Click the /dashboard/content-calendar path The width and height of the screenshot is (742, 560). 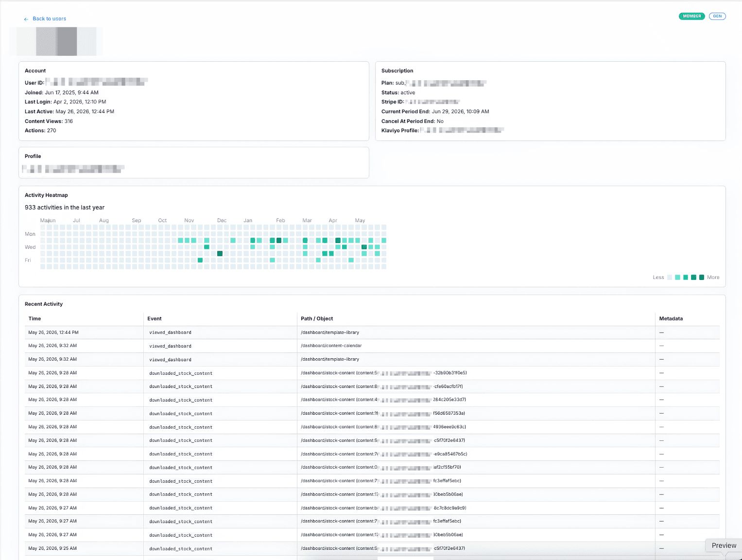click(x=331, y=346)
